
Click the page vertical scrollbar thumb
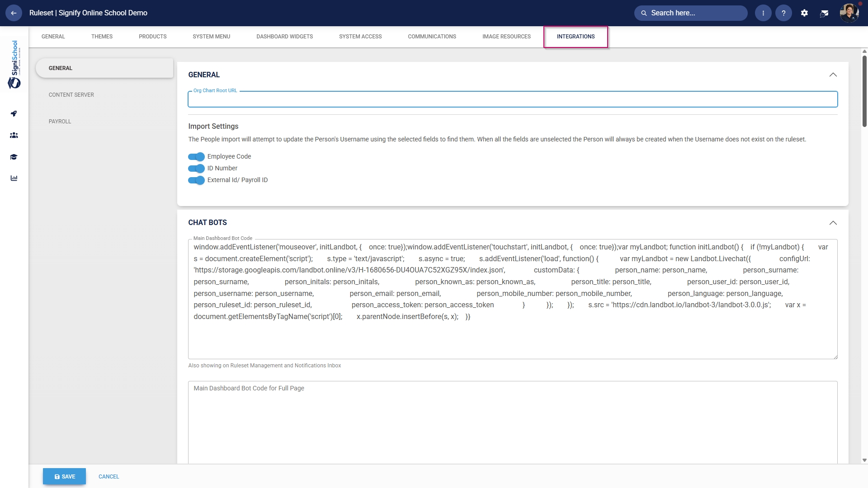click(864, 90)
